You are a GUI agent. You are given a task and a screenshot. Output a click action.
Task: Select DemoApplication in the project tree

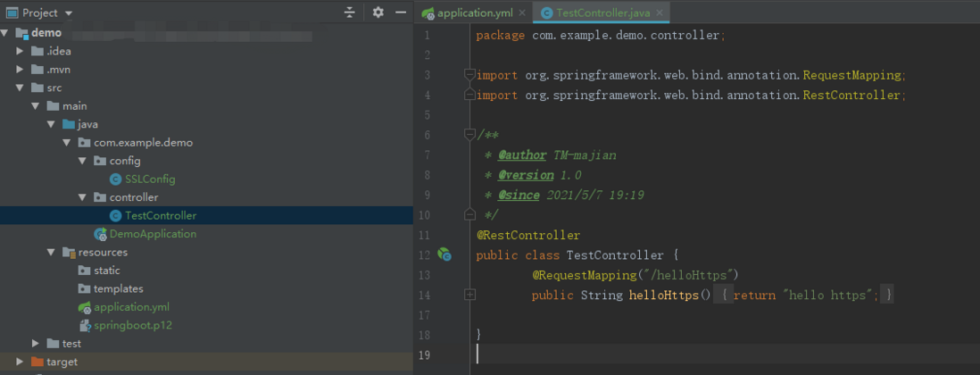[x=154, y=234]
